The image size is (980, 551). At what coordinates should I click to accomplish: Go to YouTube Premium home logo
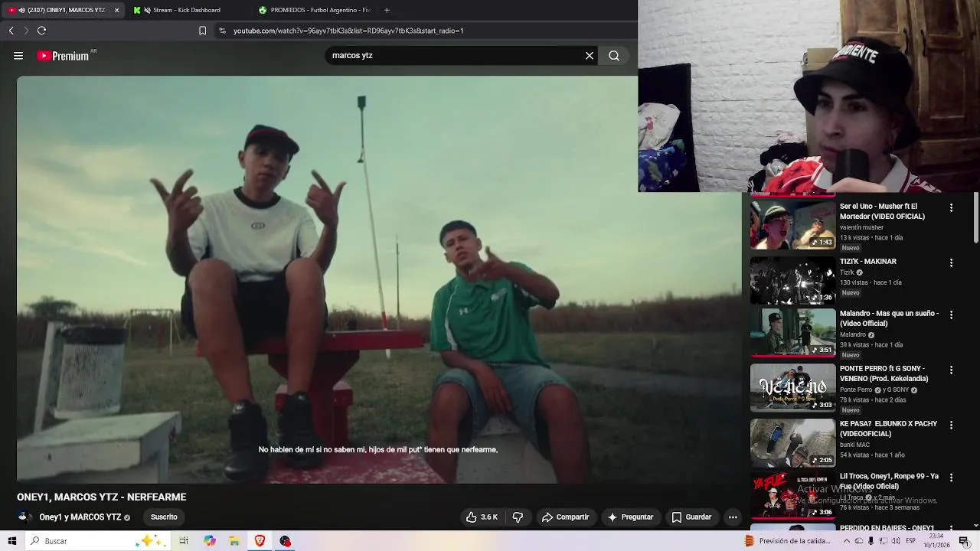click(x=63, y=56)
